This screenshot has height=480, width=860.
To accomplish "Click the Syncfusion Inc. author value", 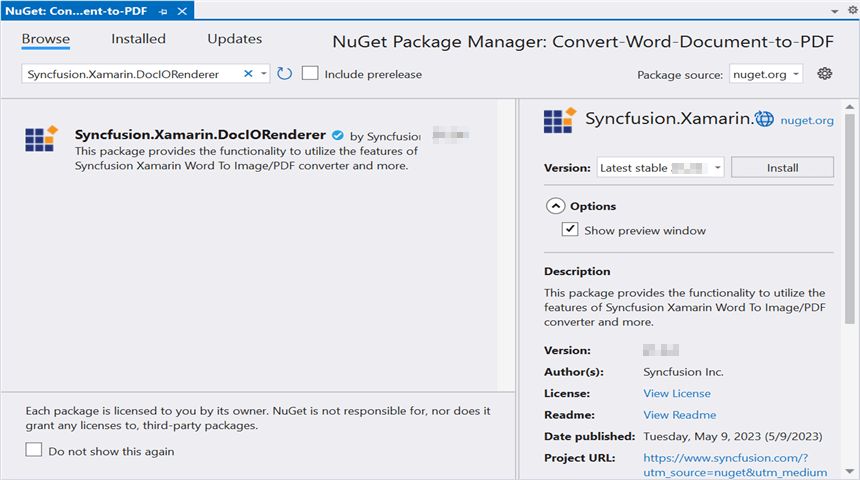I will pyautogui.click(x=683, y=372).
